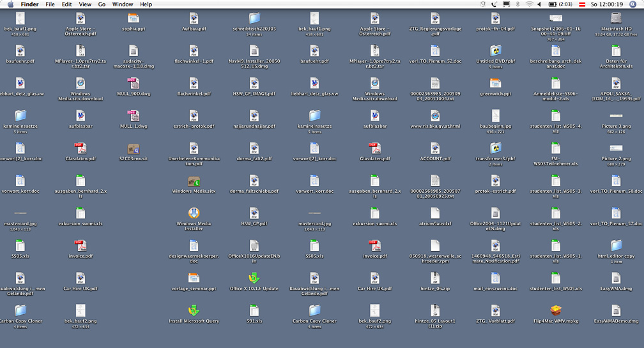Open the Wi-Fi AirPort status menu

(529, 4)
